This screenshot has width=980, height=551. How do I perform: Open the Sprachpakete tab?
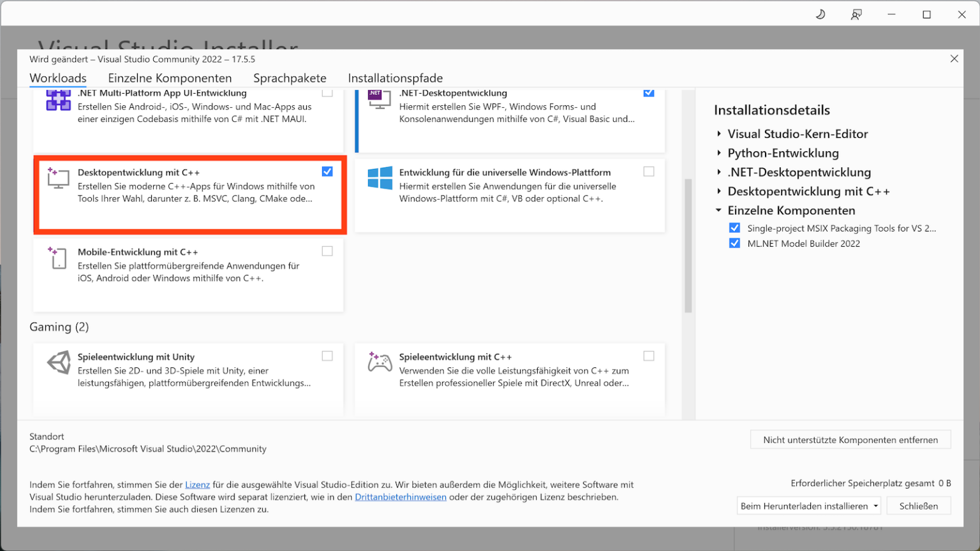click(x=290, y=78)
